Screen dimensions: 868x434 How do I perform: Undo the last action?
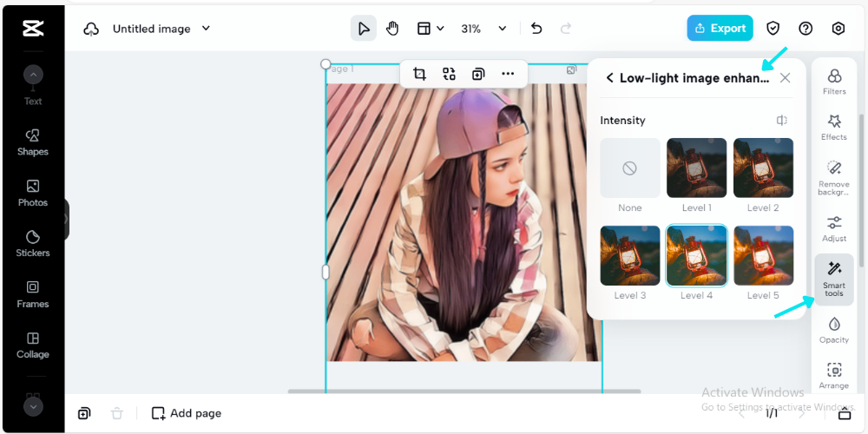536,29
